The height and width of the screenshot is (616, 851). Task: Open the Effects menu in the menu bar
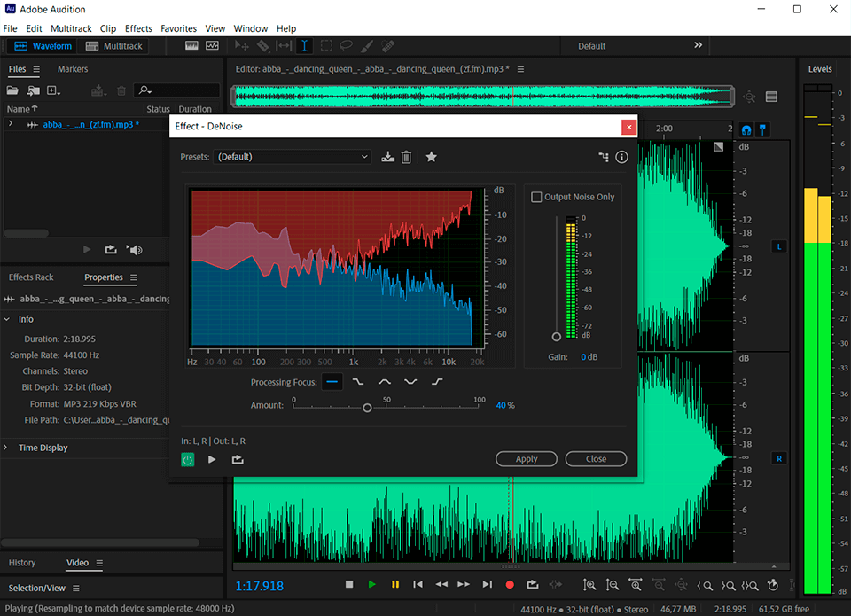coord(138,28)
